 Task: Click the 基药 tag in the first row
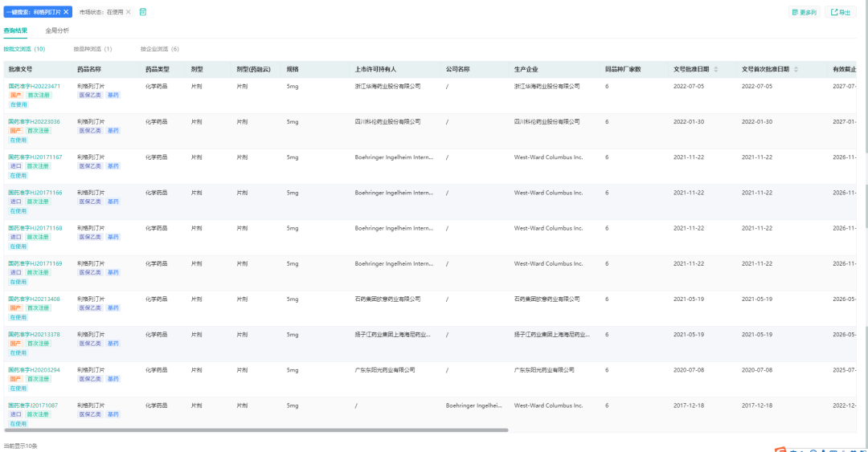(x=113, y=96)
